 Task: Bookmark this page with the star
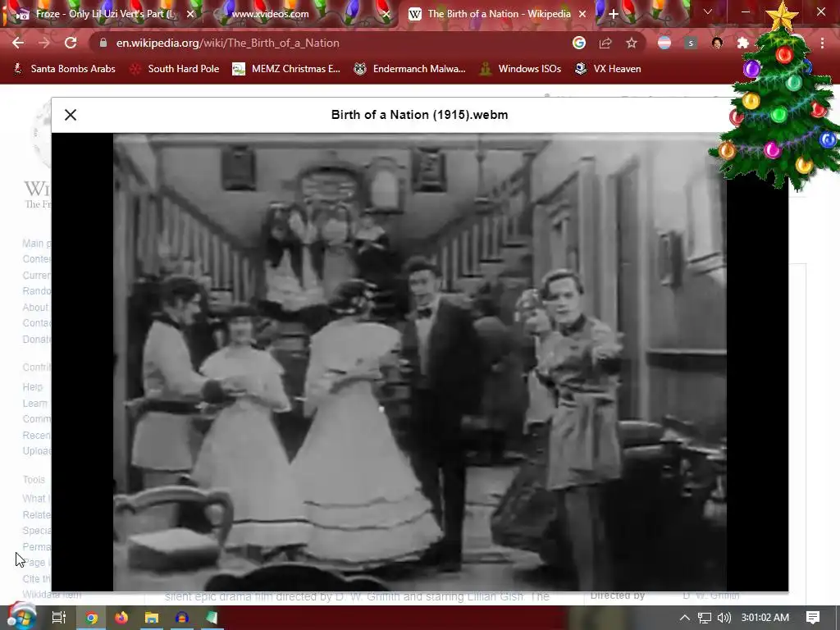632,43
